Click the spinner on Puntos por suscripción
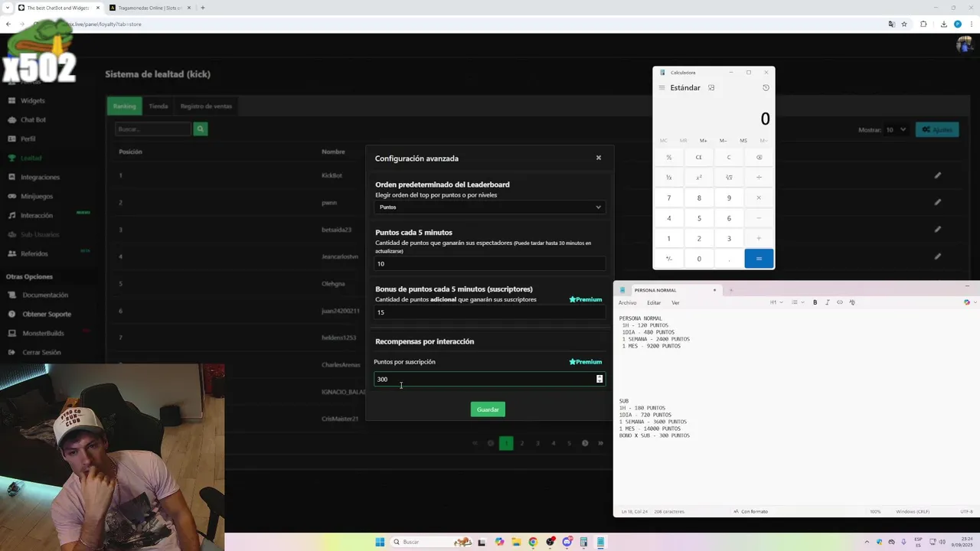Viewport: 980px width, 551px height. pyautogui.click(x=599, y=379)
